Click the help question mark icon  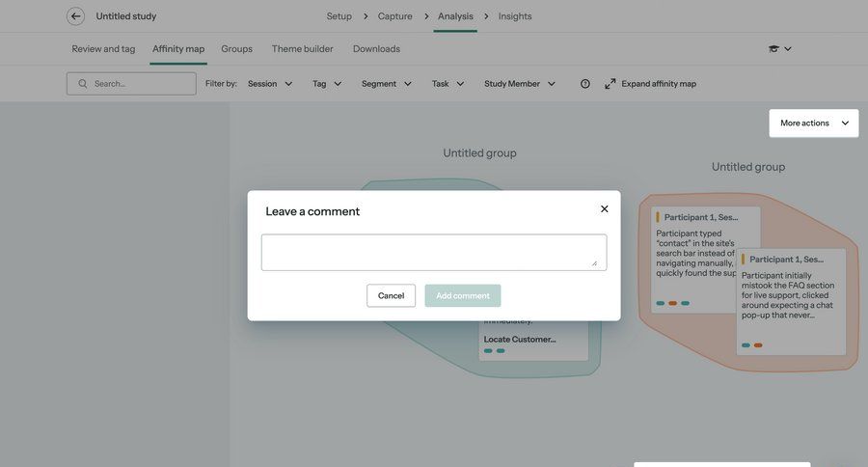(x=585, y=84)
